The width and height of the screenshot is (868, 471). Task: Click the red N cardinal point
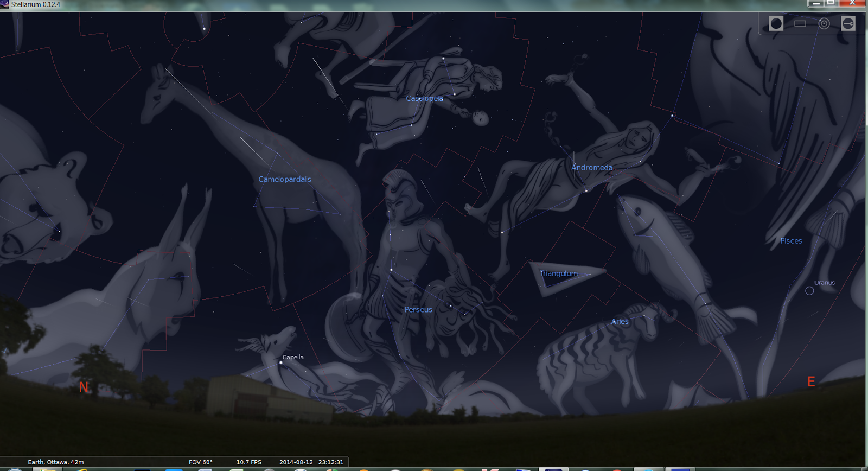tap(84, 387)
